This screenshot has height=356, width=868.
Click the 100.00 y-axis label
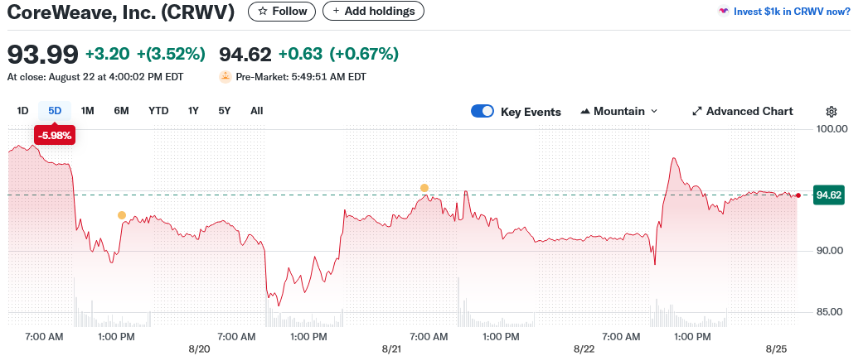pyautogui.click(x=832, y=129)
